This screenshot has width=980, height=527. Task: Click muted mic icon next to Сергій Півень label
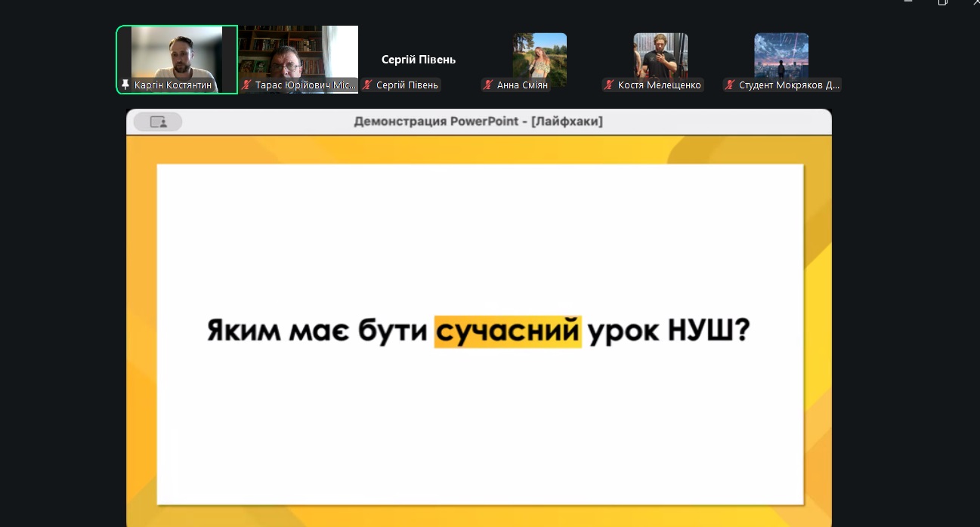point(367,85)
